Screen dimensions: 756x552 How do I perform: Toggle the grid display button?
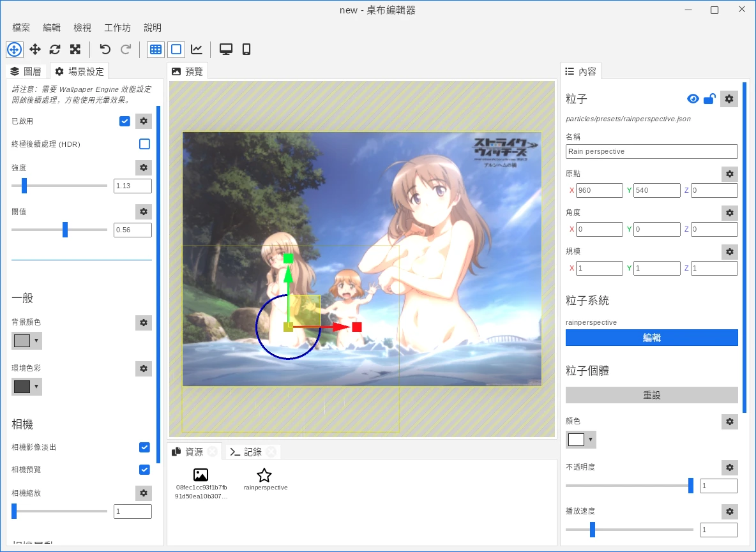156,49
